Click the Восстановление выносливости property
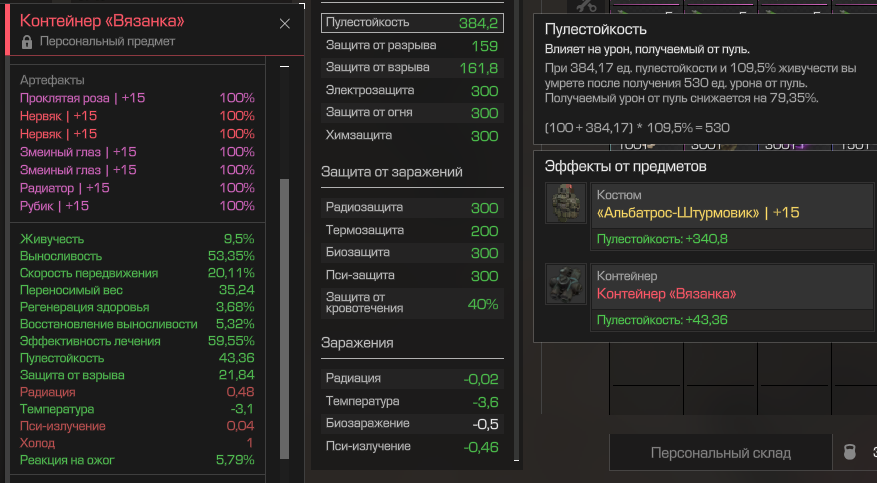The image size is (877, 483). click(x=137, y=324)
